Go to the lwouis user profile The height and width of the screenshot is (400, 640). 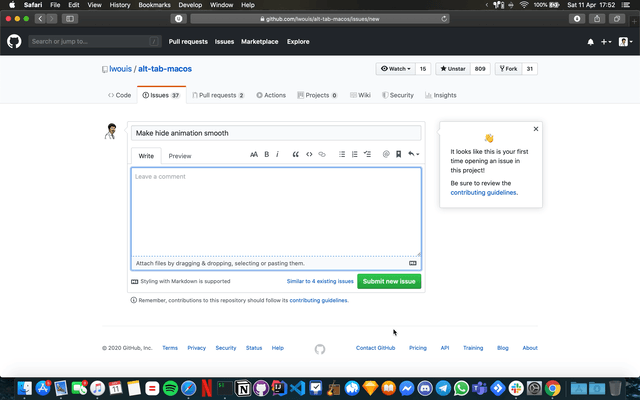click(120, 69)
